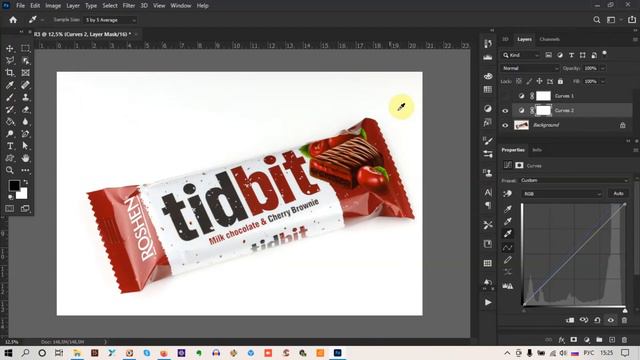Screen dimensions: 640x360
Task: Open the RGB channel dropdown
Action: point(562,194)
